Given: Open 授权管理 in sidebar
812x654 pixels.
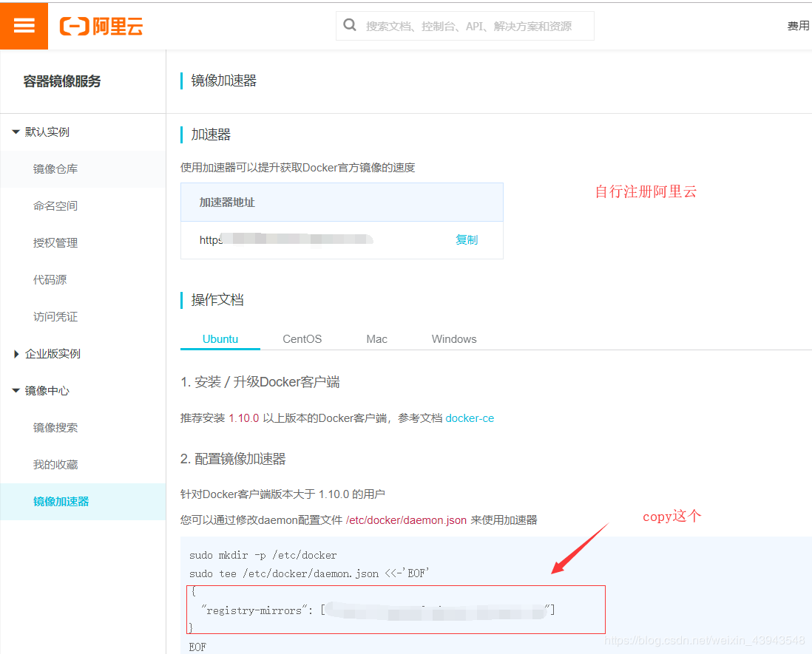Looking at the screenshot, I should pos(55,242).
